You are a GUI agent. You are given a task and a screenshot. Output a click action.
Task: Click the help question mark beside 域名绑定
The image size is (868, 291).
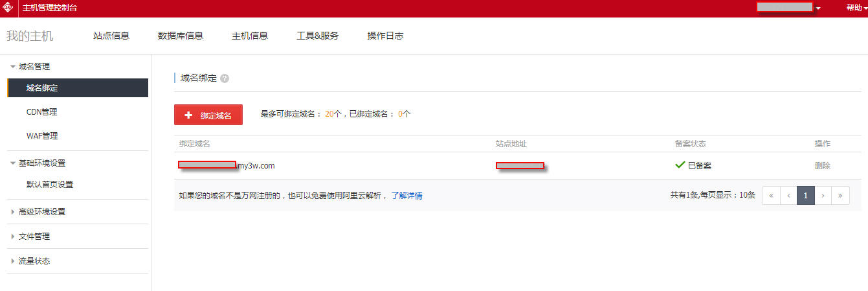(x=225, y=78)
